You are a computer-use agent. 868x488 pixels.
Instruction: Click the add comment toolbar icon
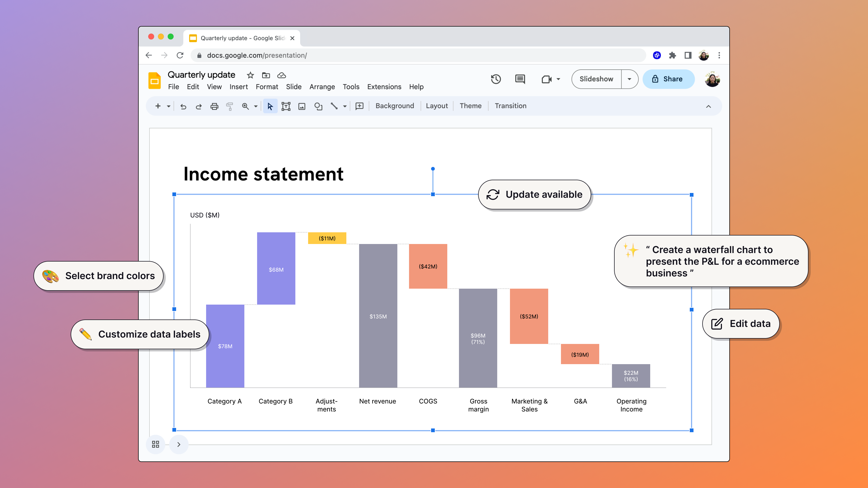coord(360,106)
